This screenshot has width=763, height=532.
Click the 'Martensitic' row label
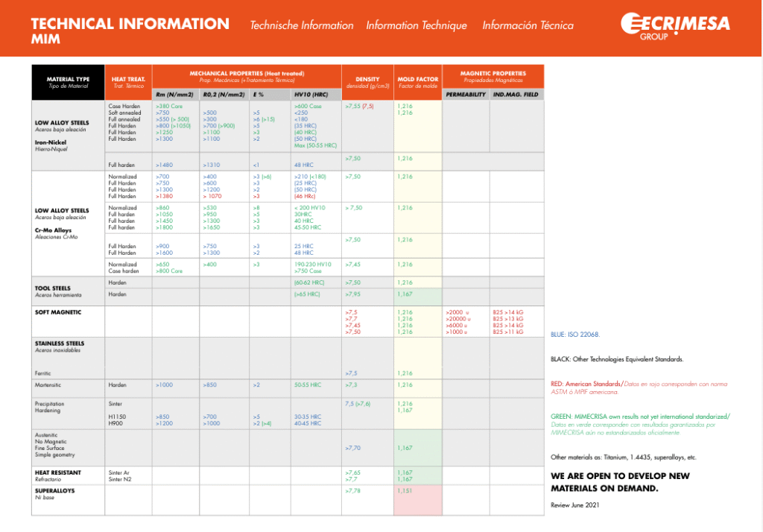[48, 385]
